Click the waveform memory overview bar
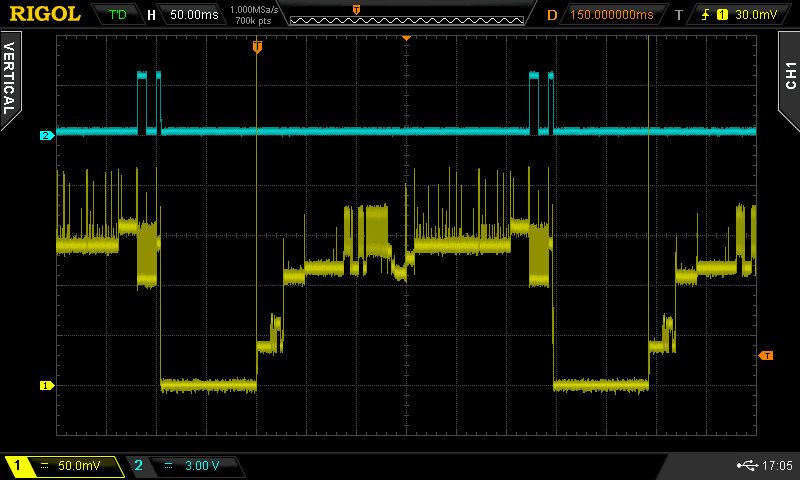Screen dimensions: 800x480 click(x=407, y=20)
